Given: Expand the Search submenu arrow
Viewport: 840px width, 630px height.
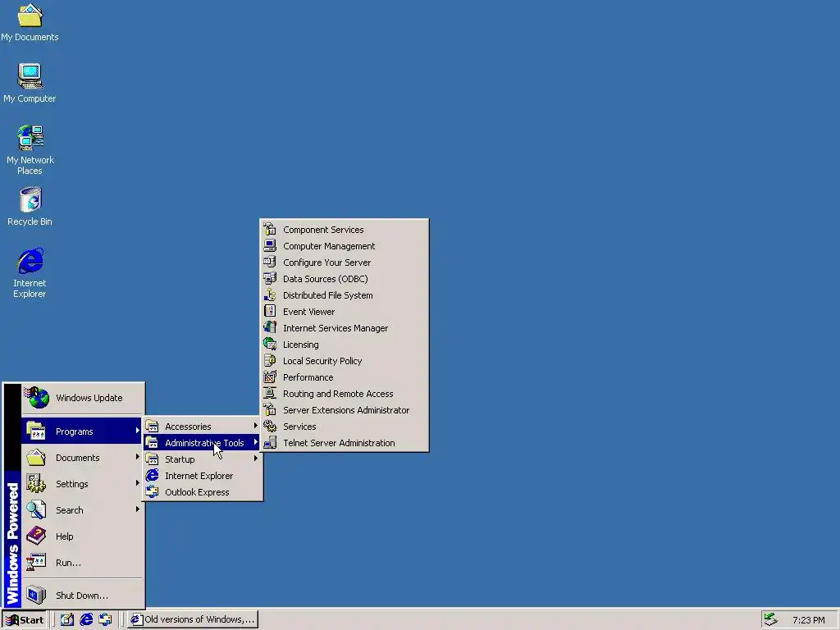Looking at the screenshot, I should pyautogui.click(x=138, y=509).
